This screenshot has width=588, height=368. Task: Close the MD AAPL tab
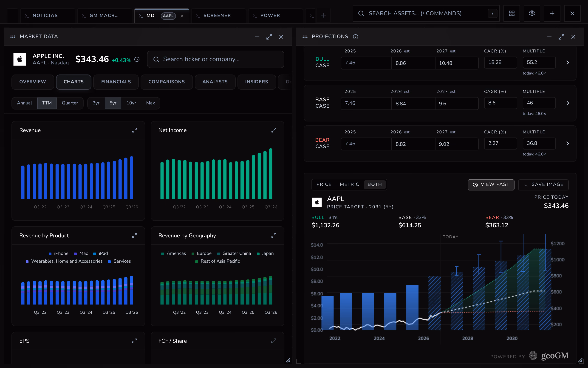click(182, 16)
